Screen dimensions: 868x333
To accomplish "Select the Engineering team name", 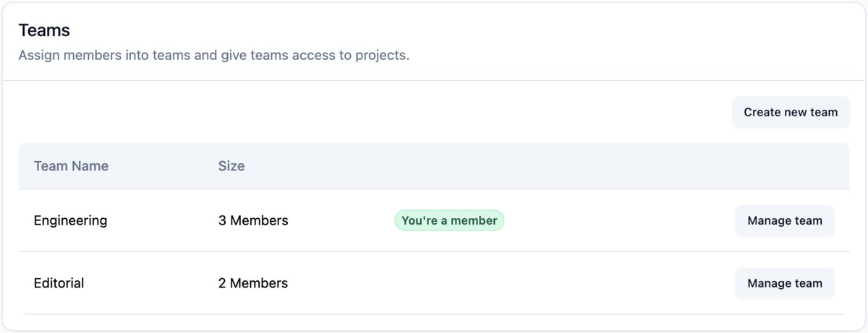I will [x=70, y=221].
